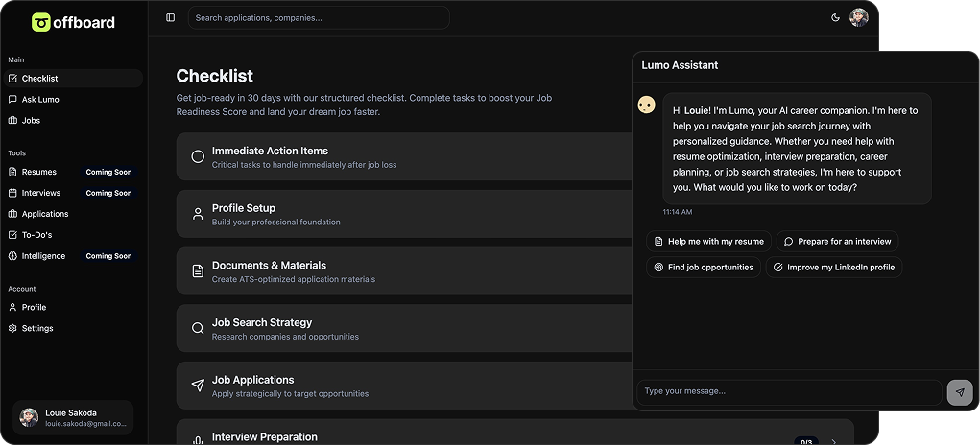The width and height of the screenshot is (980, 445).
Task: Open To-Do's in the sidebar
Action: pos(36,235)
